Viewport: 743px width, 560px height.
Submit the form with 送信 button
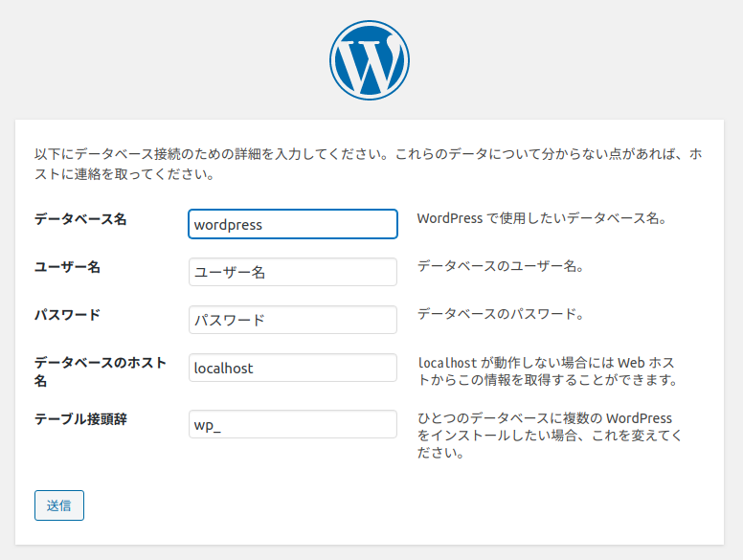(x=59, y=505)
